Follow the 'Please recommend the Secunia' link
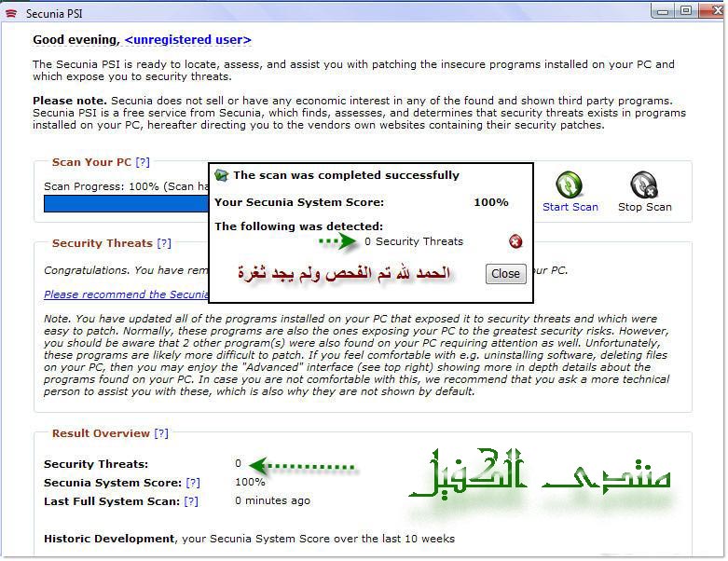The image size is (728, 561). point(126,294)
